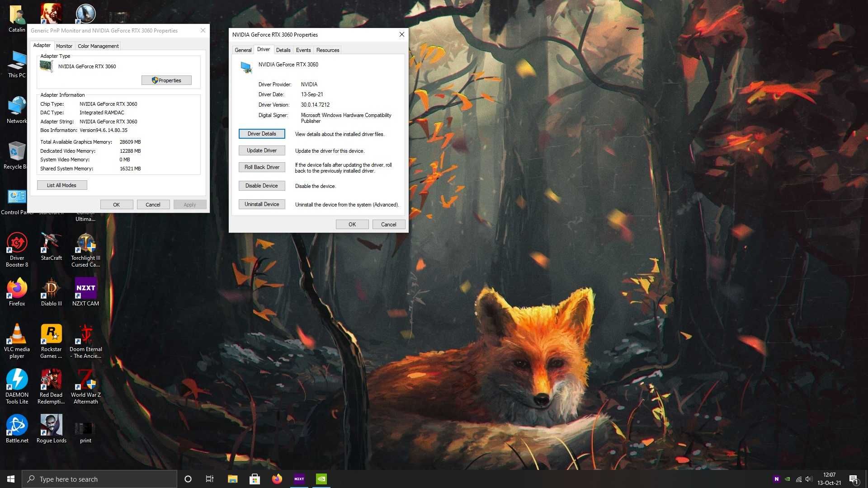Screen dimensions: 868x488
Task: Switch to Firefox taskbar icon
Action: (277, 479)
